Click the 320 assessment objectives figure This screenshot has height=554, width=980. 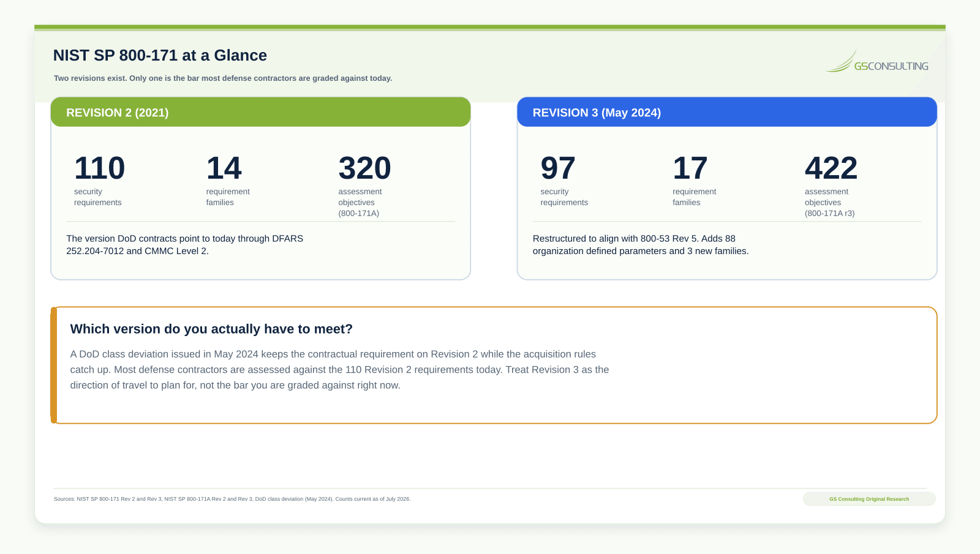tap(364, 168)
